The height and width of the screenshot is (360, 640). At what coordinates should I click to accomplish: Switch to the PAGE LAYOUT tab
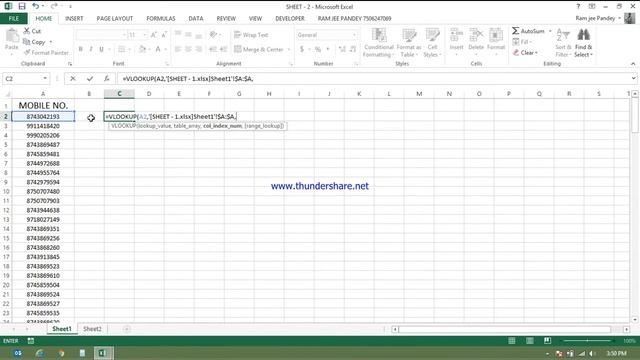(x=115, y=18)
